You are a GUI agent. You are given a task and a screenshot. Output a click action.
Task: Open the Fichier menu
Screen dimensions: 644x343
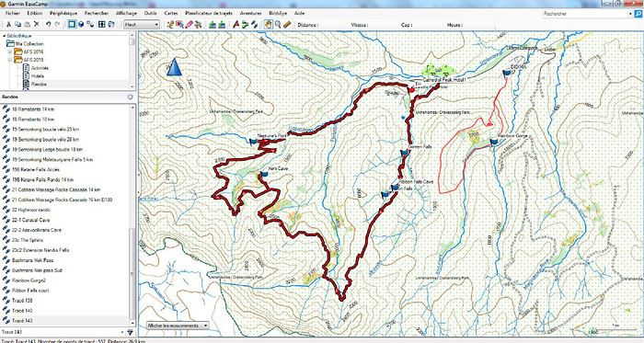click(x=13, y=14)
